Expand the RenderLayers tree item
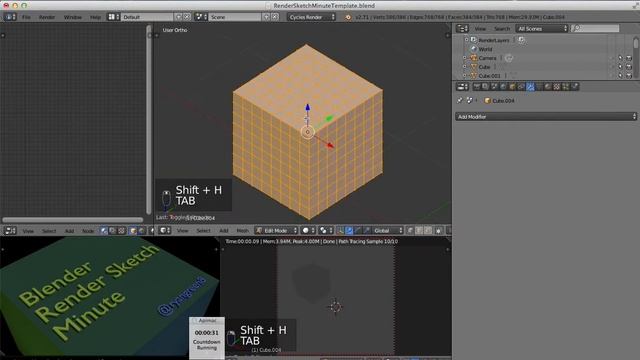Screen dimensions: 640x360 click(466, 40)
